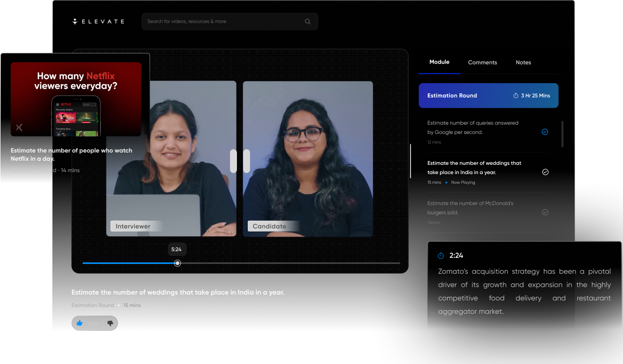This screenshot has width=623, height=364.
Task: Open the Netflix viewers estimation card title
Action: coord(71,155)
